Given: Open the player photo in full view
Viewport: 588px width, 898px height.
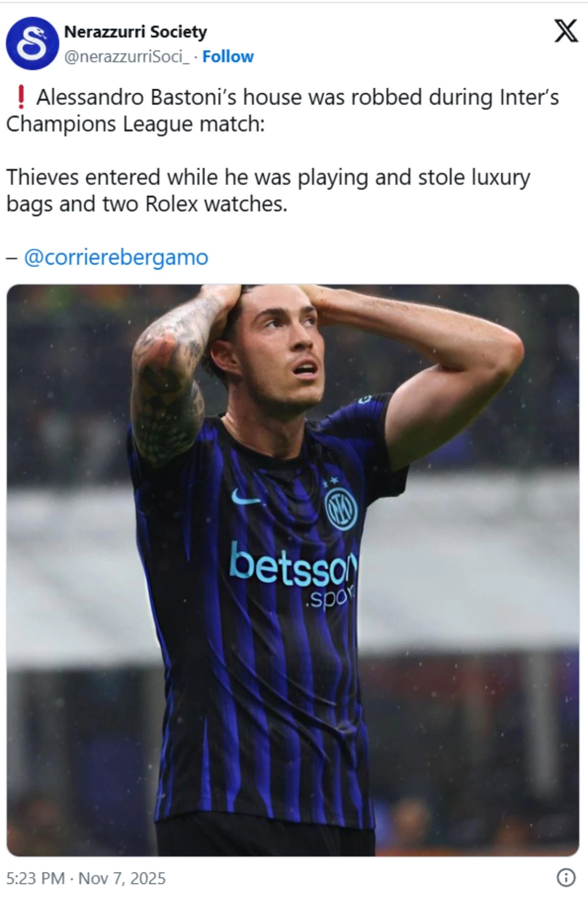Looking at the screenshot, I should (x=293, y=570).
